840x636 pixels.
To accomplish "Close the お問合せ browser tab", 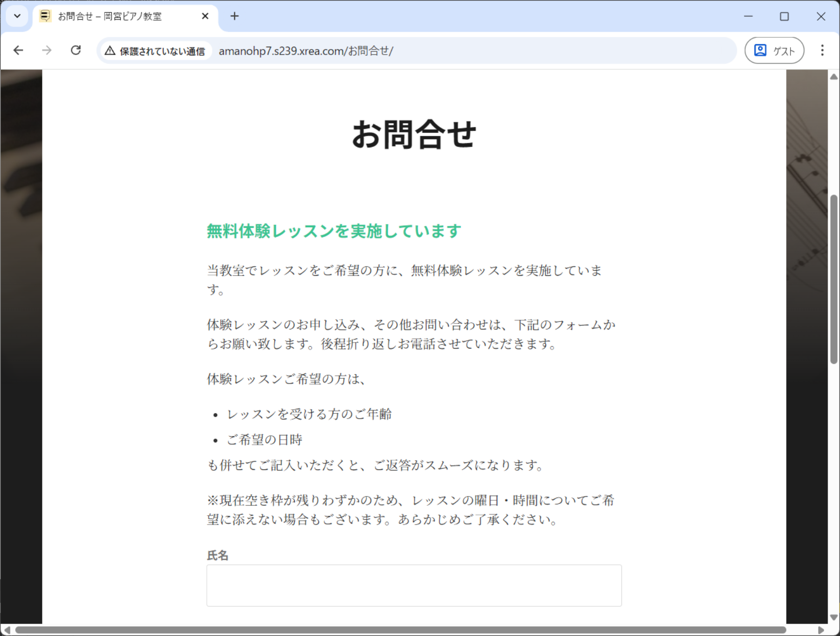I will 205,16.
